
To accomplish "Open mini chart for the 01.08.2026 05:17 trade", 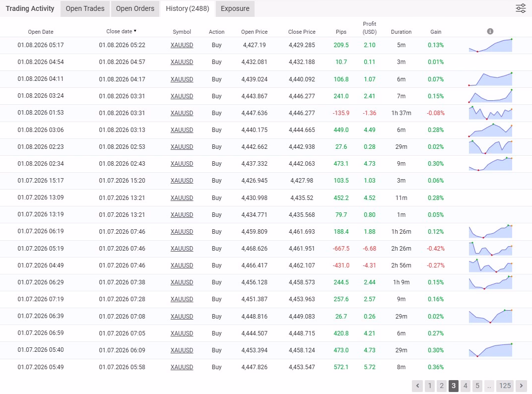I will click(490, 45).
